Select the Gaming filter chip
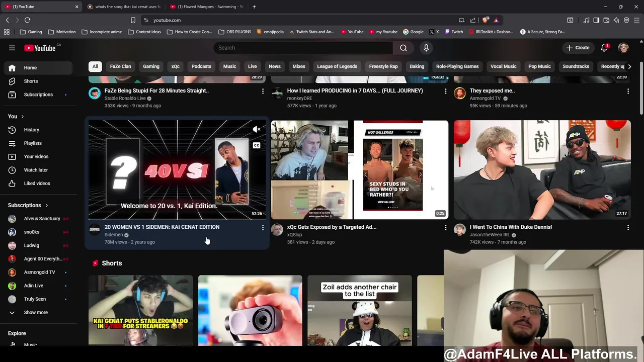Screen dimensions: 644x362 (151, 66)
